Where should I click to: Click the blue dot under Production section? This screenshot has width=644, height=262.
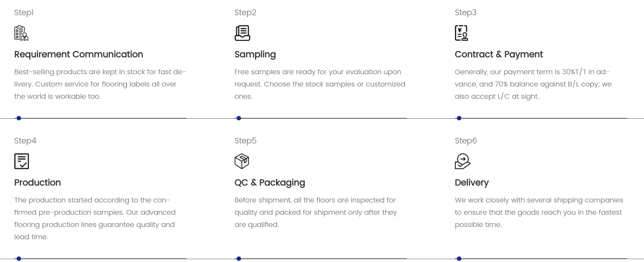pos(19,258)
